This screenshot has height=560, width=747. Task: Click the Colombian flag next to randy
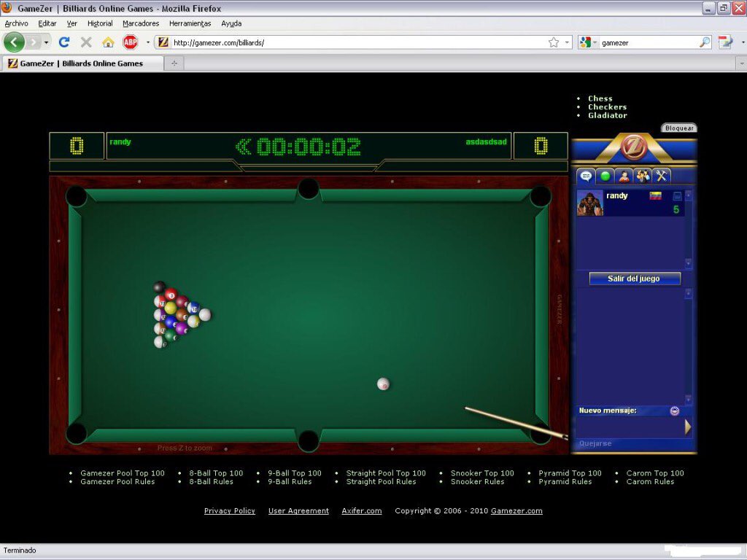click(x=655, y=195)
